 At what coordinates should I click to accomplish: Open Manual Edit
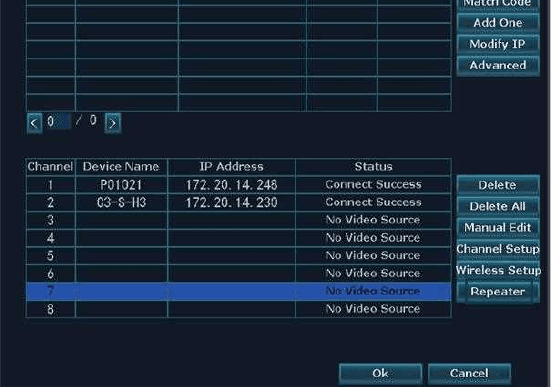pyautogui.click(x=498, y=227)
